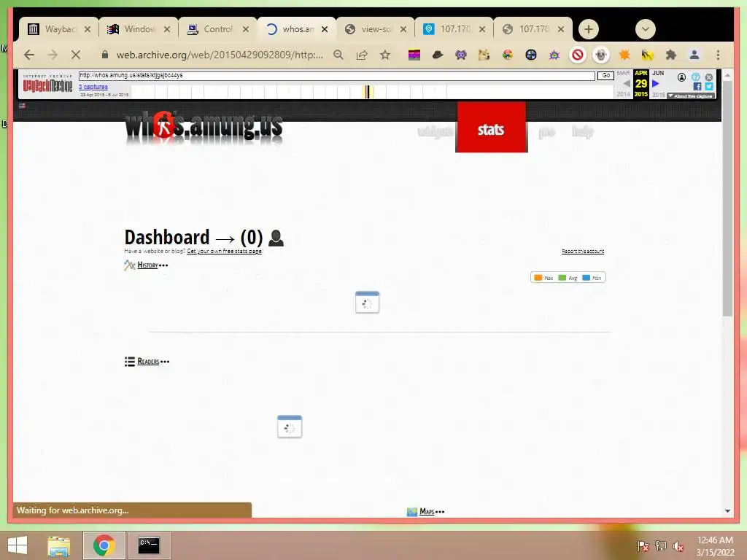The width and height of the screenshot is (747, 560).
Task: Click the Get your own free stats page link
Action: coord(224,251)
